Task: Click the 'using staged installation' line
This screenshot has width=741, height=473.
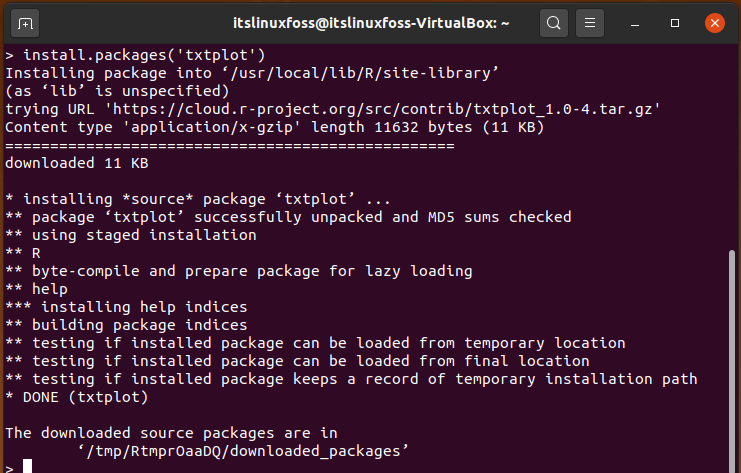Action: click(x=131, y=235)
